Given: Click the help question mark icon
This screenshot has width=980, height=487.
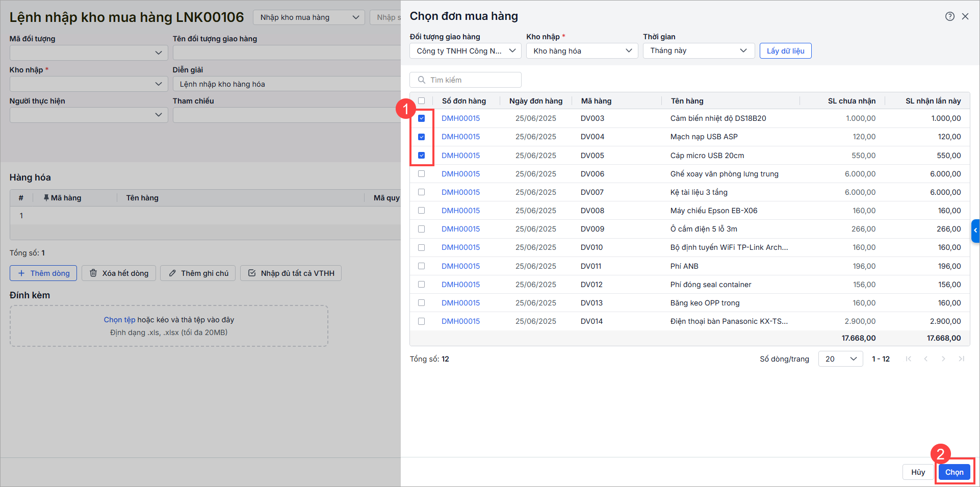Looking at the screenshot, I should coord(949,16).
